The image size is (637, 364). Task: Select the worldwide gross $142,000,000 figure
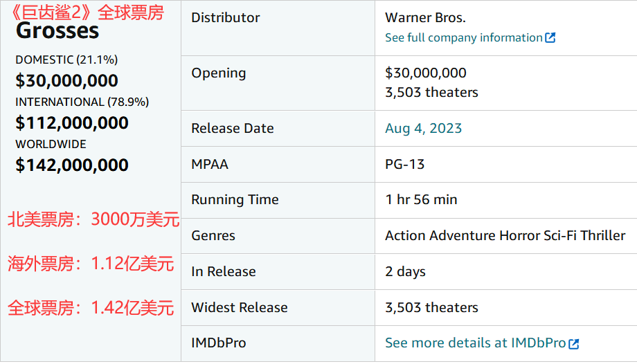pos(72,165)
